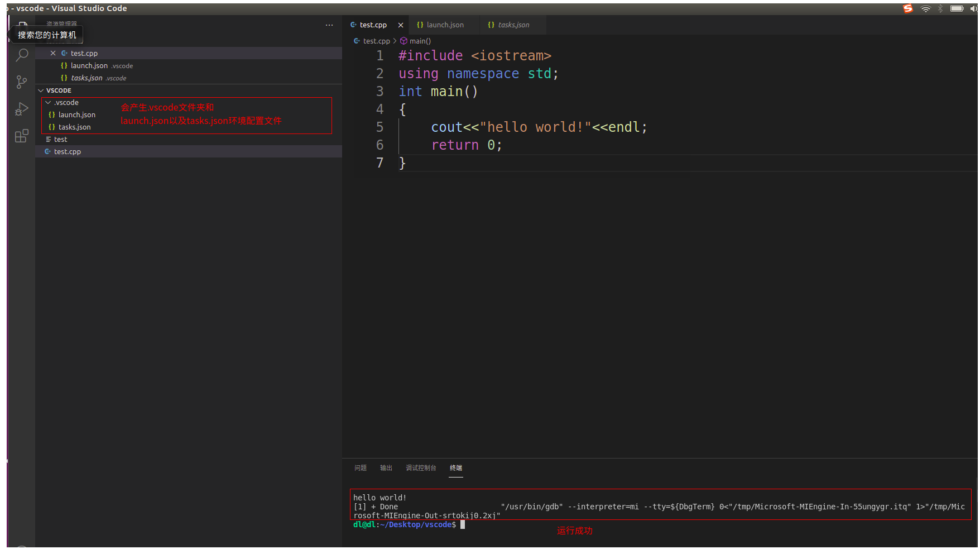
Task: Place the cursor on the line 5 cout statement
Action: (x=539, y=127)
